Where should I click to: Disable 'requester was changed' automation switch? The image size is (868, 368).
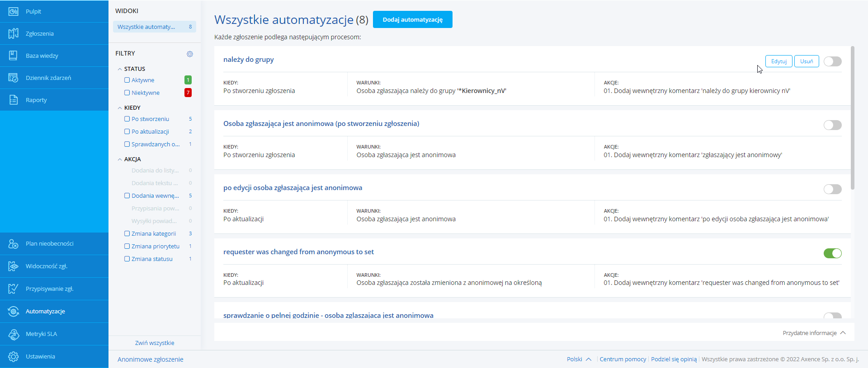[x=832, y=253]
